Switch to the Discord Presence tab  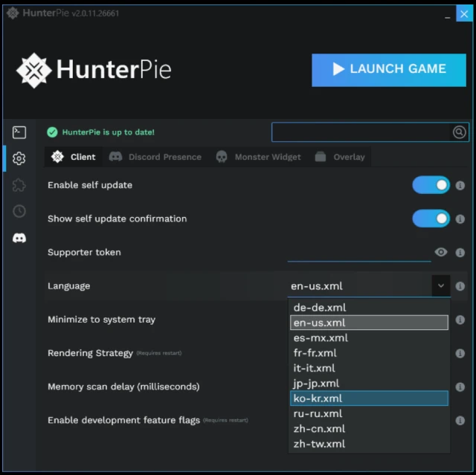click(x=155, y=157)
